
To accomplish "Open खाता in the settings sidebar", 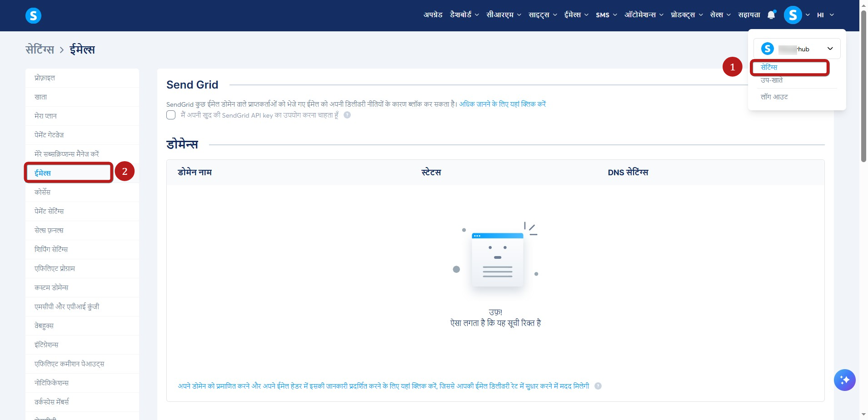I will point(82,97).
